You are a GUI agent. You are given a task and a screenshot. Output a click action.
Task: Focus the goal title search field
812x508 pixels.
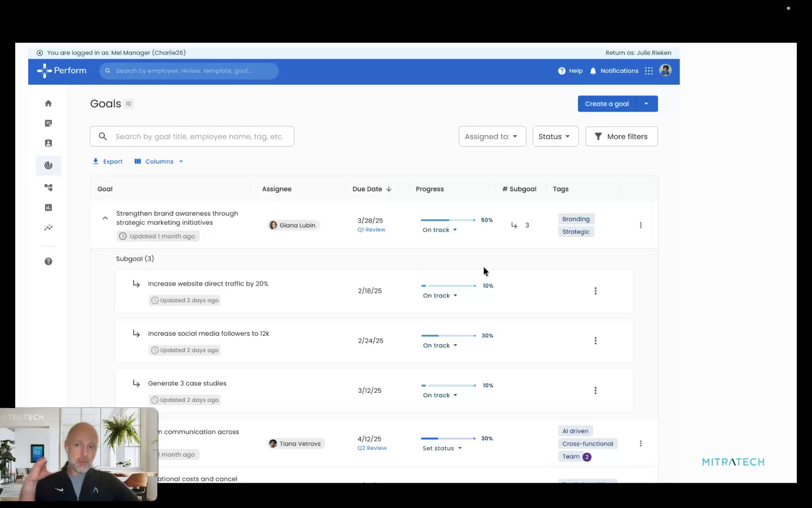[192, 137]
